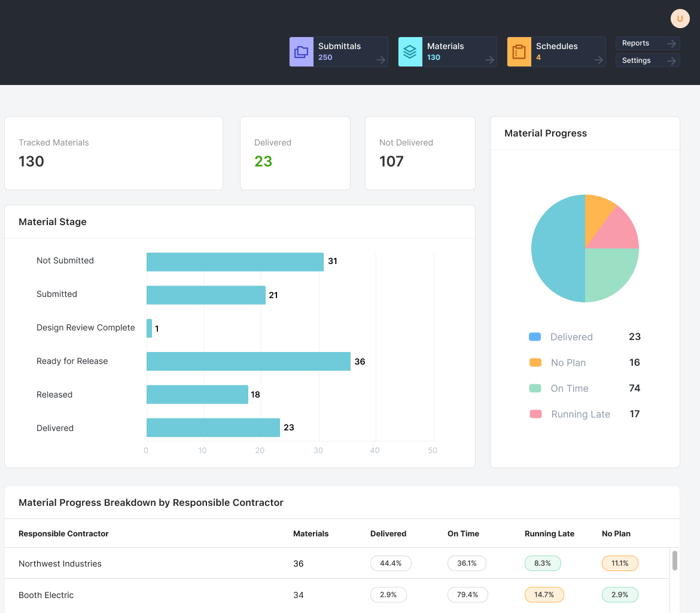Sort table by Running Late column header
Screen dimensions: 700x613
coord(549,533)
